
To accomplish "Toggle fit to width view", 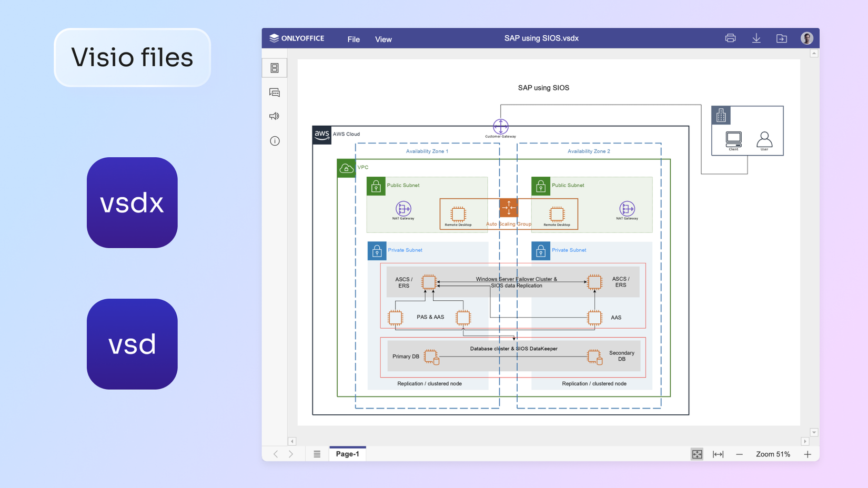I will [718, 454].
